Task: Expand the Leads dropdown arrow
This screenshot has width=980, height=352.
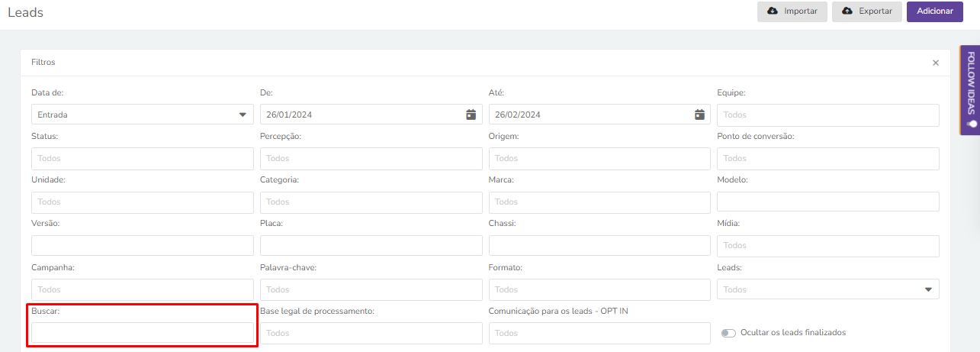Action: (928, 289)
